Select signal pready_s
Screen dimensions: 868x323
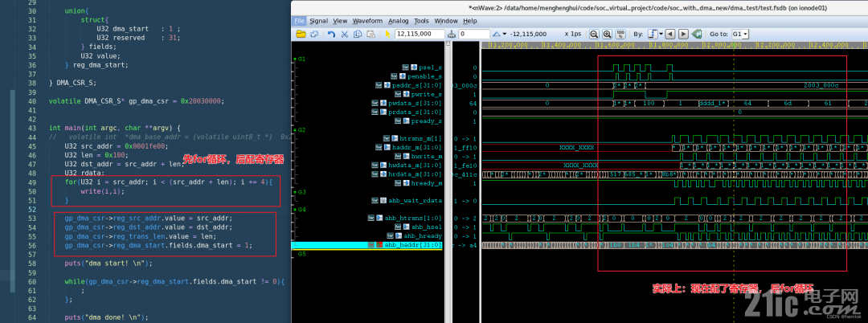(427, 121)
